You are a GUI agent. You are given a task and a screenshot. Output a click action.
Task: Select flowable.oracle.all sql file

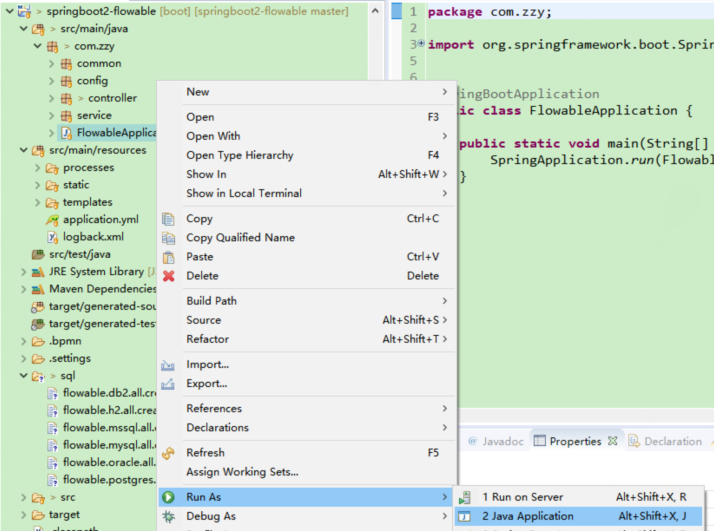click(109, 462)
